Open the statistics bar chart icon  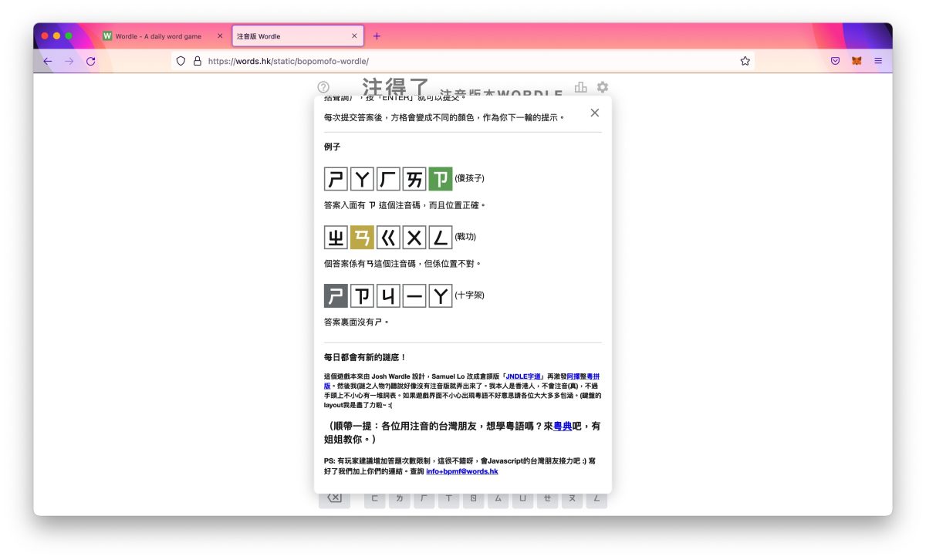pos(581,87)
